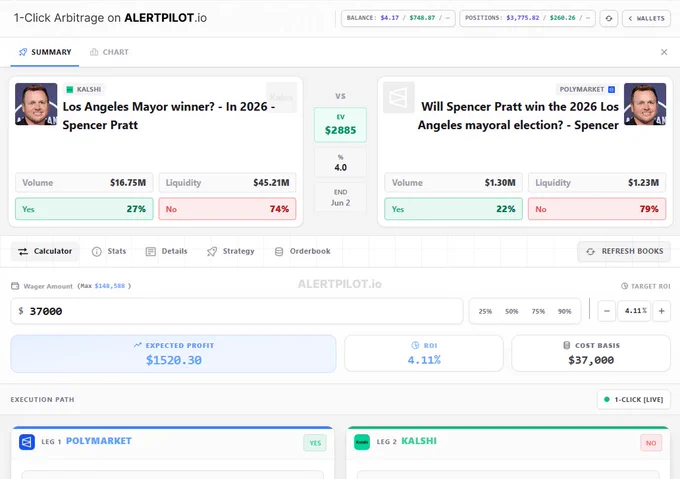The width and height of the screenshot is (680, 479).
Task: Click the Kalshi Spencer Pratt photo thumbnail
Action: 36,104
